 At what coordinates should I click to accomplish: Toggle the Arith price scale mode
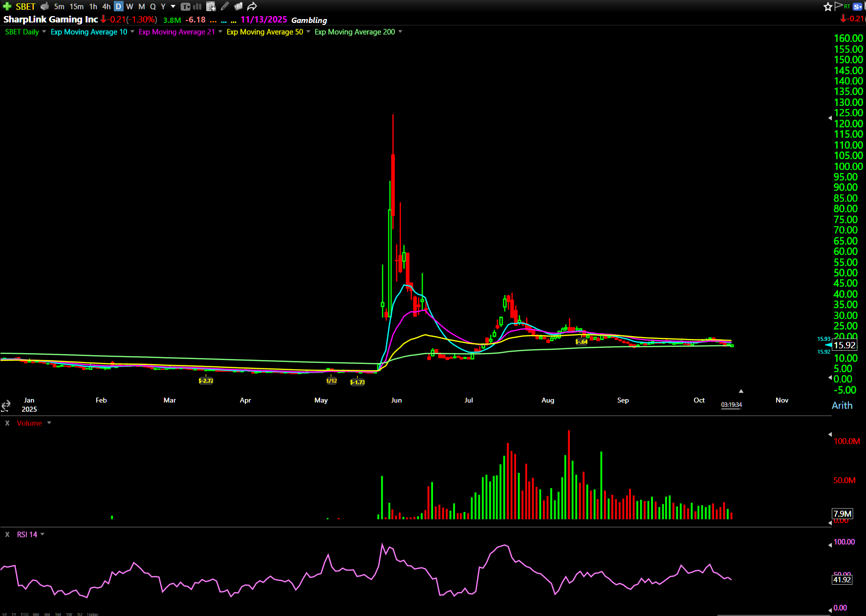coord(842,405)
